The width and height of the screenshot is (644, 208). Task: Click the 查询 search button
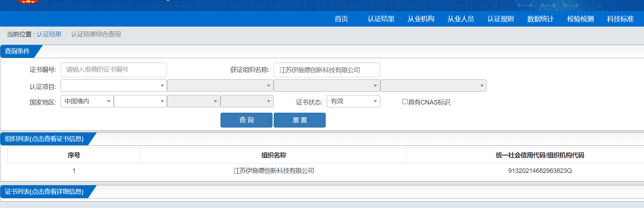pos(246,120)
